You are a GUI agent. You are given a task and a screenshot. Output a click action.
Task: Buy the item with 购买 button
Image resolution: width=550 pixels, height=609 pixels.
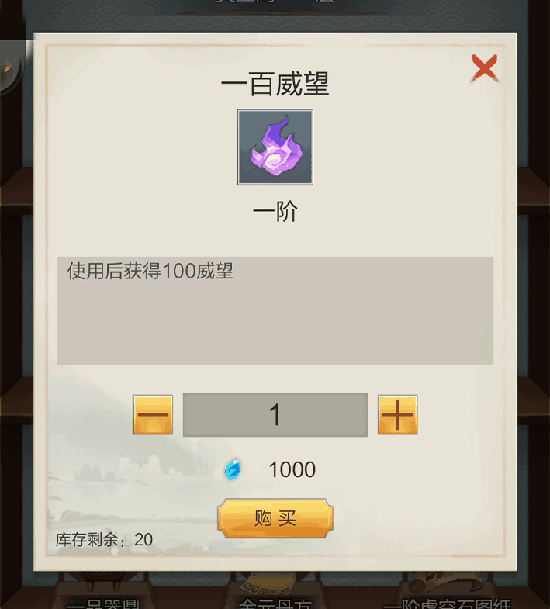pos(275,518)
